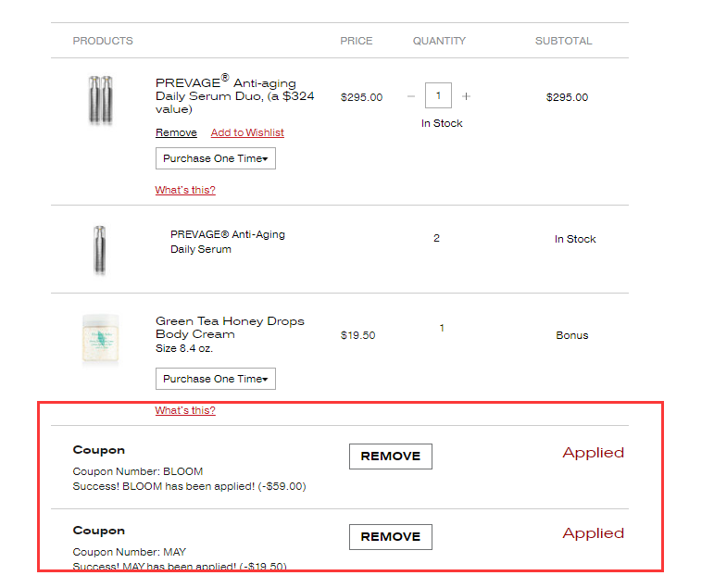
Task: Add PREVAGE Serum Duo to Wishlist
Action: [247, 132]
